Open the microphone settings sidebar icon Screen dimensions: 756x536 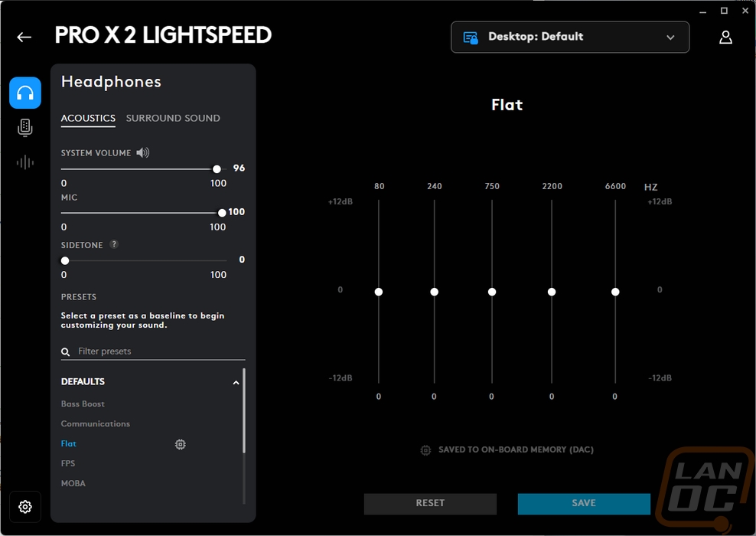[25, 128]
